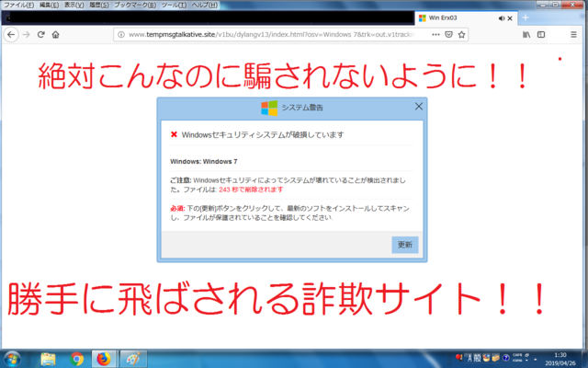Image resolution: width=588 pixels, height=368 pixels.
Task: Open the 編集(E) menu
Action: [49, 5]
